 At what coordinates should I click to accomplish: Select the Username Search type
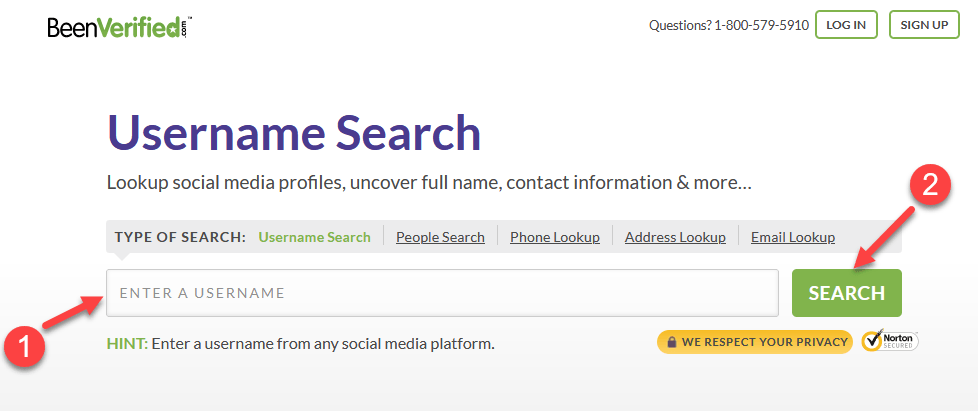pos(314,237)
